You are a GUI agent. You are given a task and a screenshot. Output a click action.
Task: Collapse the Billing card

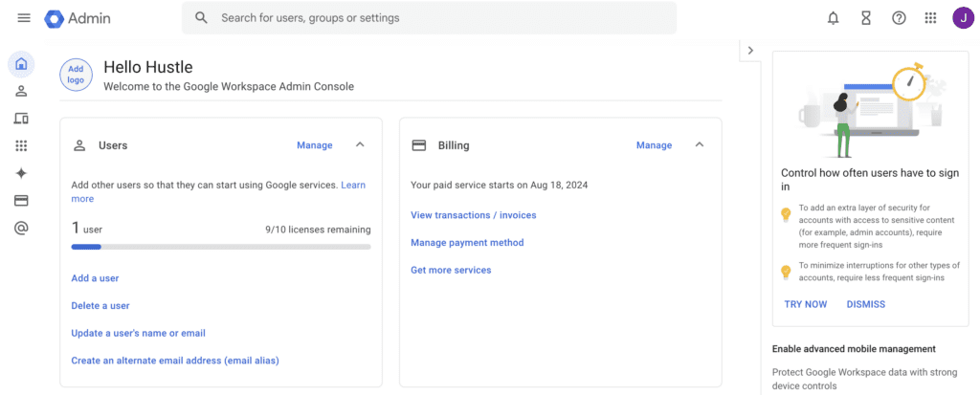pos(700,145)
